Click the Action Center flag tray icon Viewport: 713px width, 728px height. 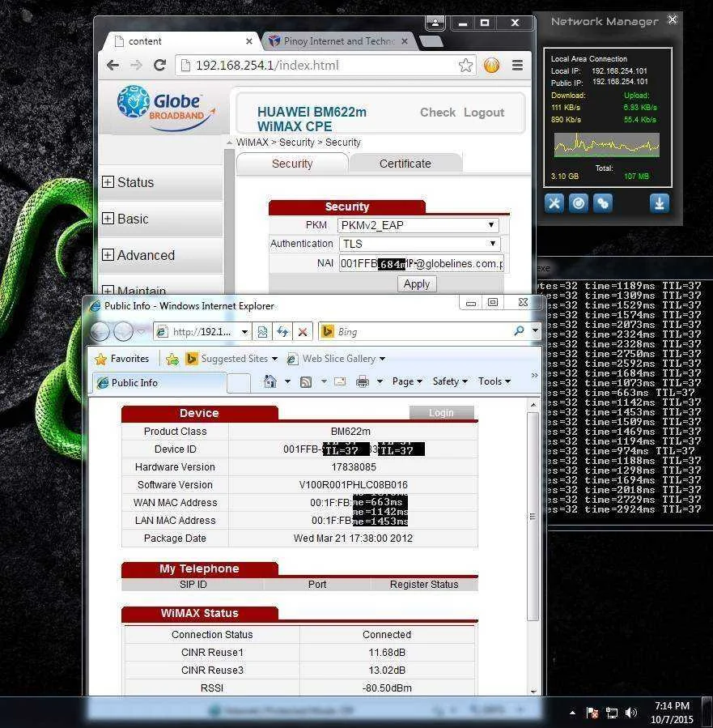(592, 713)
